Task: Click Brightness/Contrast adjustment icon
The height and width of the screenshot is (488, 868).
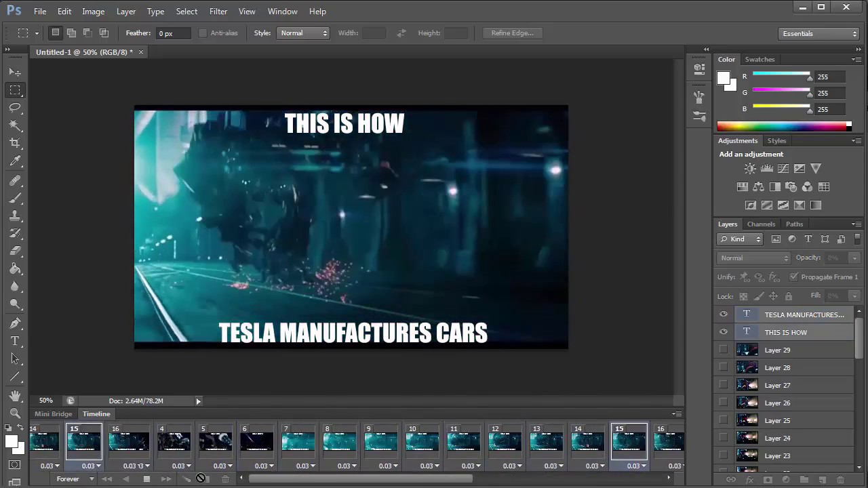Action: [750, 169]
